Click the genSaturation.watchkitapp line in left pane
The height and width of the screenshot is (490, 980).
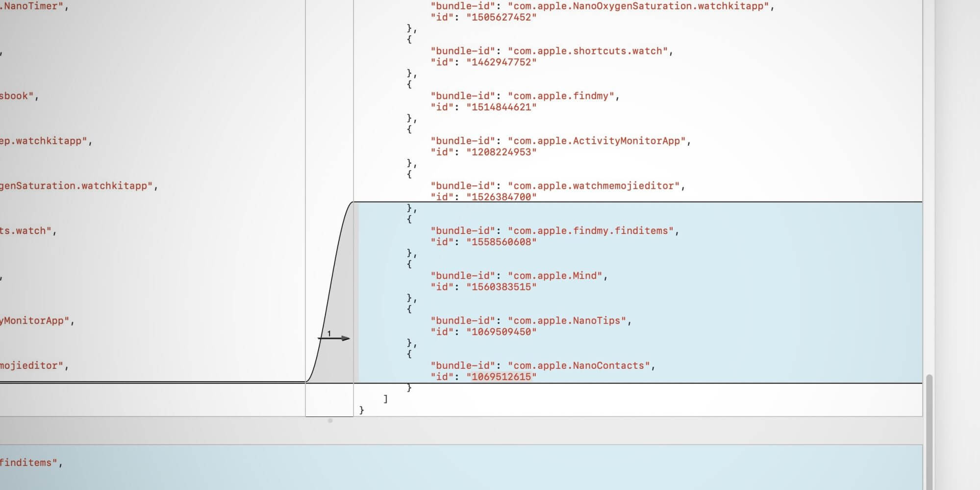click(79, 186)
